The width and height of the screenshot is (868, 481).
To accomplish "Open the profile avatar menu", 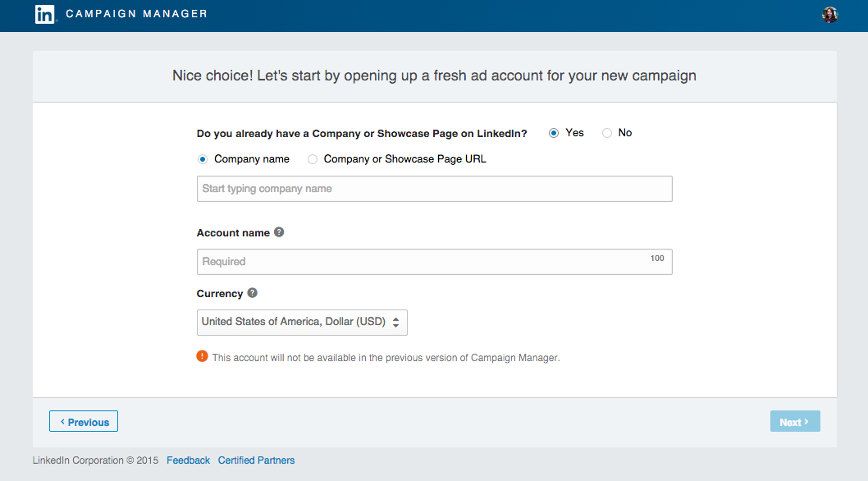I will pyautogui.click(x=829, y=15).
